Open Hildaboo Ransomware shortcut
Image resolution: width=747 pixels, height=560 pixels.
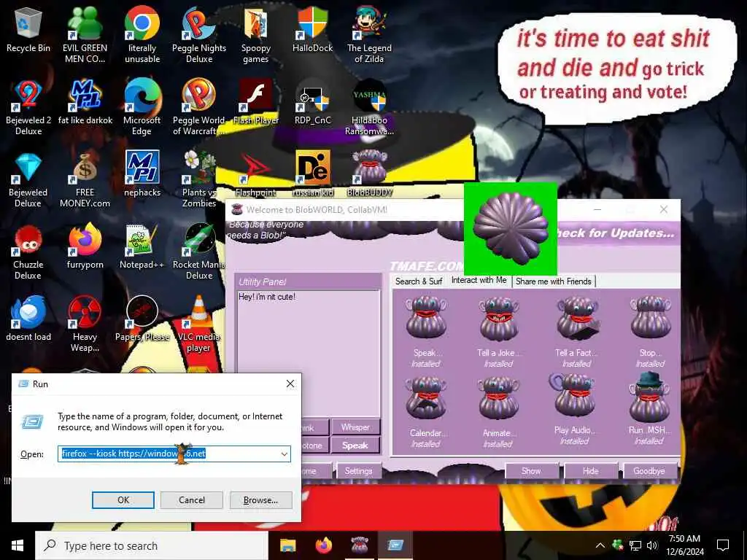(369, 107)
